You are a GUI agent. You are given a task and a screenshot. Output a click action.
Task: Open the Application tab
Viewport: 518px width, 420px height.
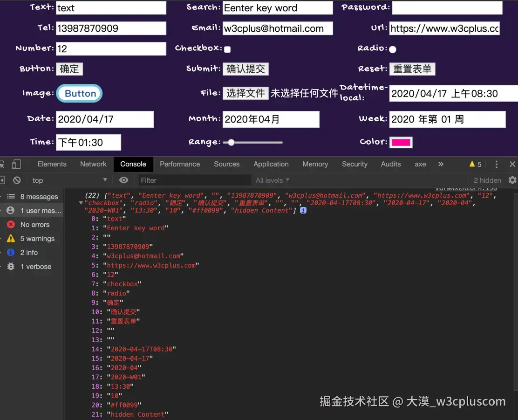coord(271,164)
